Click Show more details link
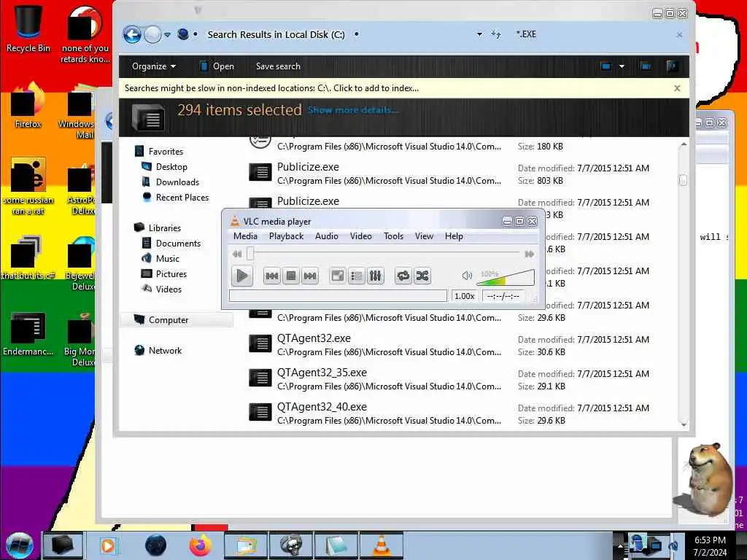 click(353, 110)
